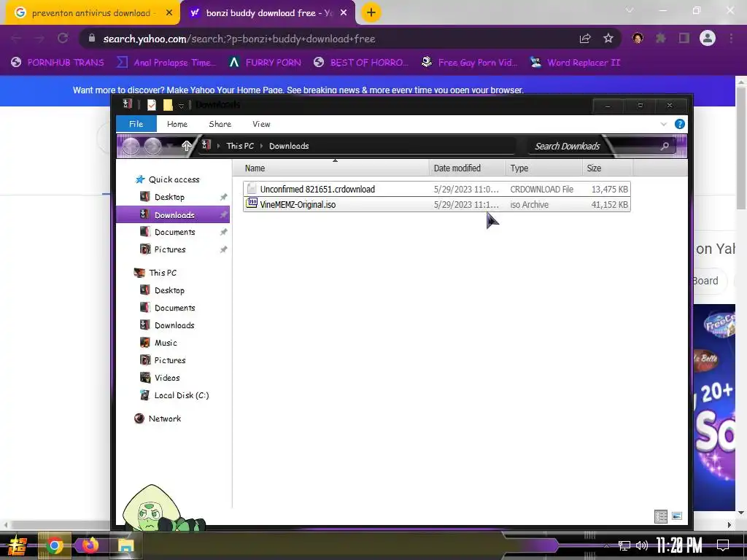Open the BEST OF HORRO... bookmark
Screen dimensions: 747x560
(x=361, y=63)
